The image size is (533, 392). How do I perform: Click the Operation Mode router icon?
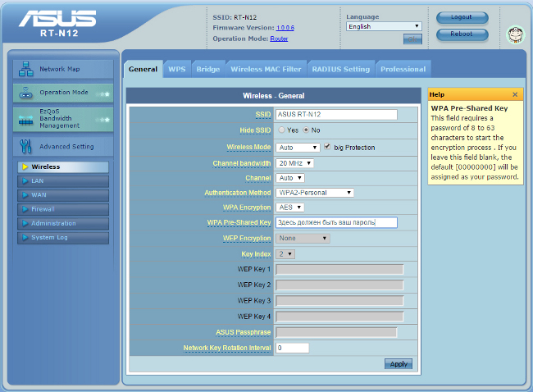pyautogui.click(x=26, y=93)
